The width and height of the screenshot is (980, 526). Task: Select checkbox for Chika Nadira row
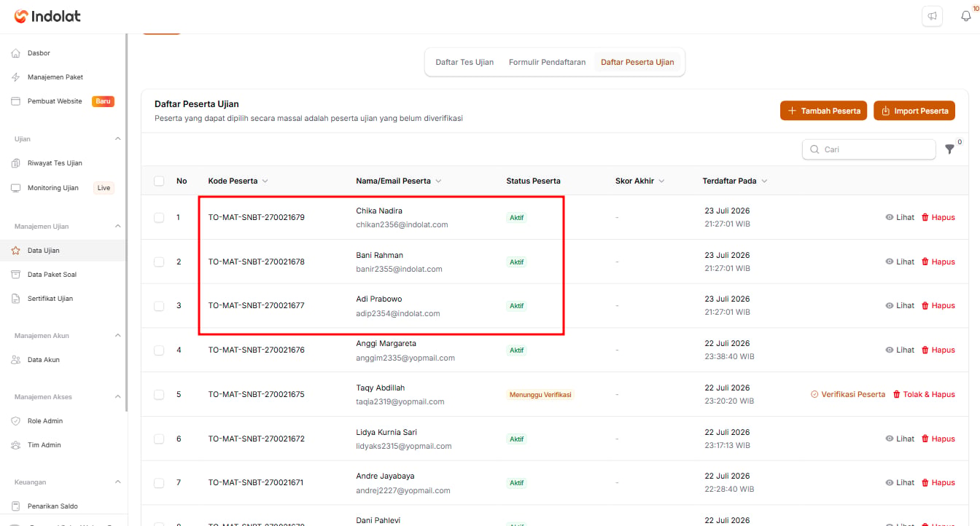coord(159,217)
